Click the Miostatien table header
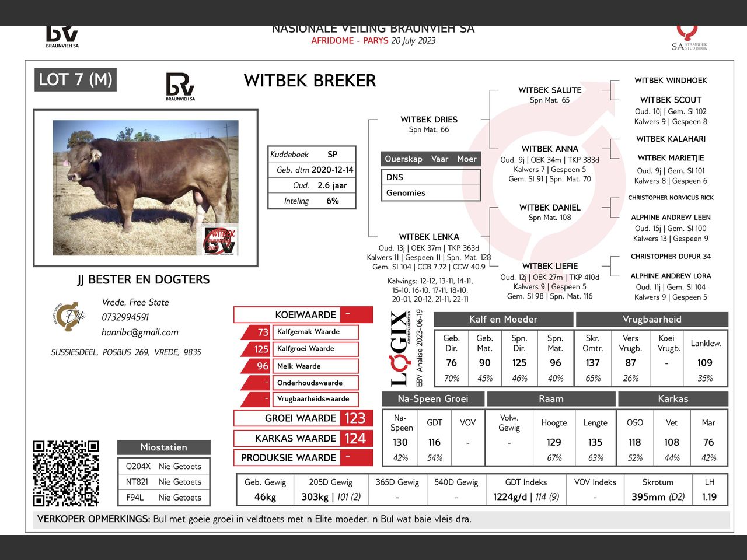Screen dimensions: 747x560 [x=163, y=447]
